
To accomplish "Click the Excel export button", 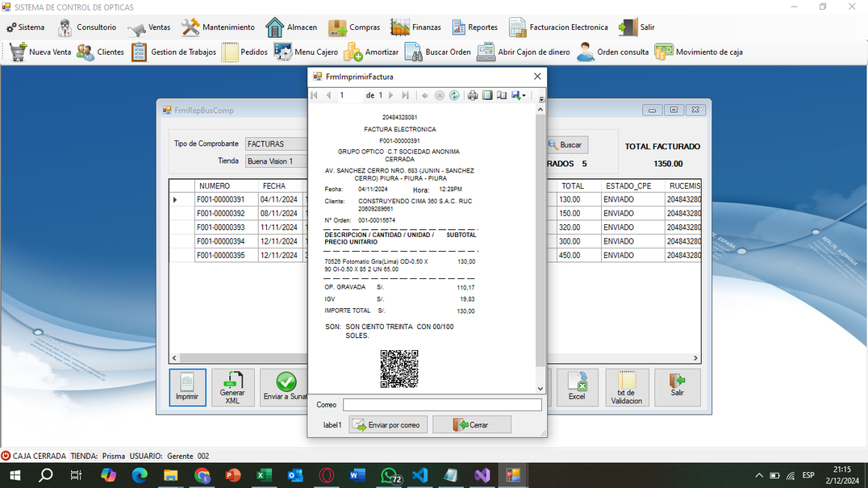I will (577, 387).
